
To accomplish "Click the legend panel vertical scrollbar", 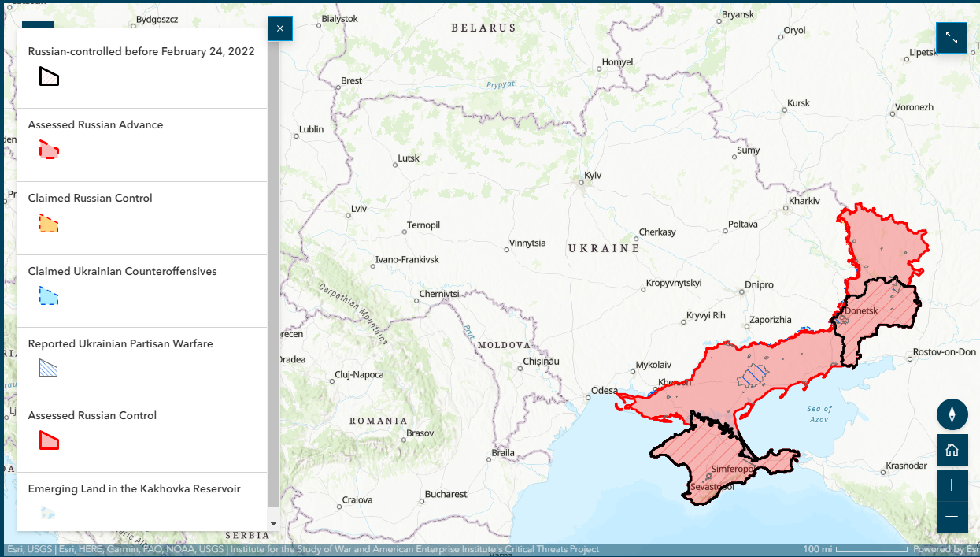I will point(273,273).
